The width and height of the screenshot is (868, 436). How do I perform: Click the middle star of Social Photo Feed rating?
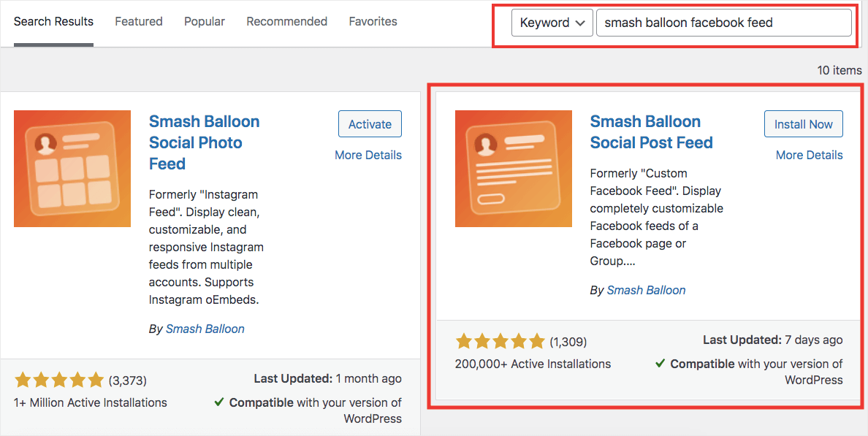tap(59, 380)
